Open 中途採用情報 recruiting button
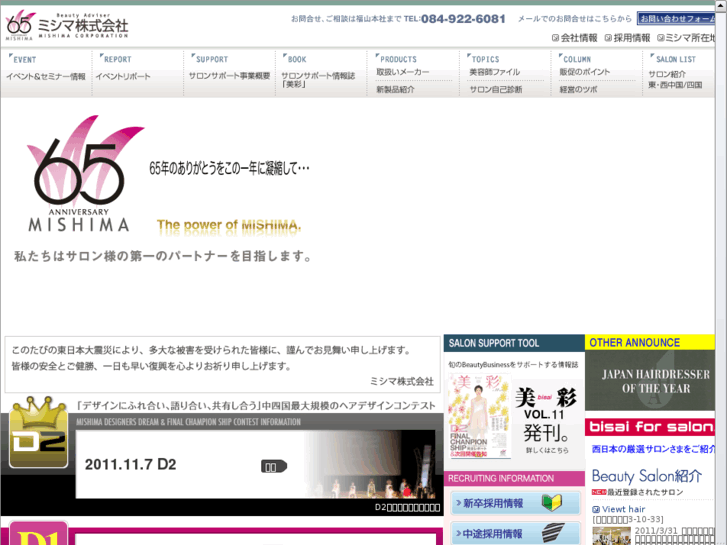 click(x=515, y=533)
